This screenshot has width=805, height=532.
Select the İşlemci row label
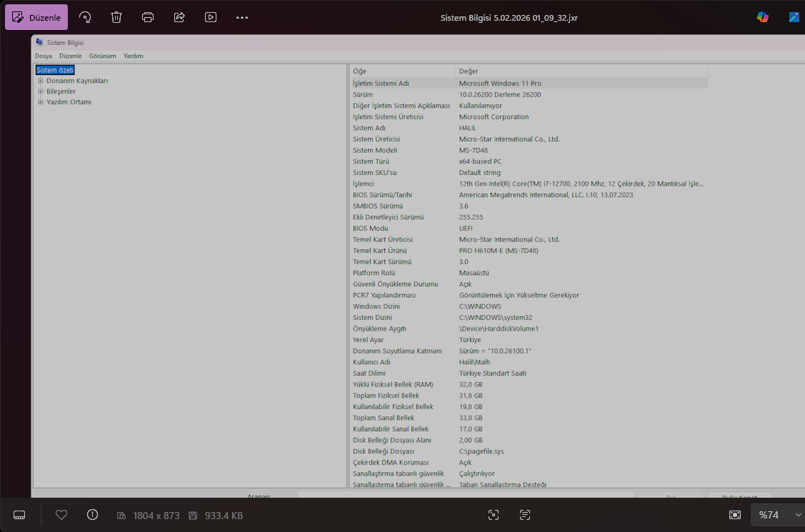point(364,184)
